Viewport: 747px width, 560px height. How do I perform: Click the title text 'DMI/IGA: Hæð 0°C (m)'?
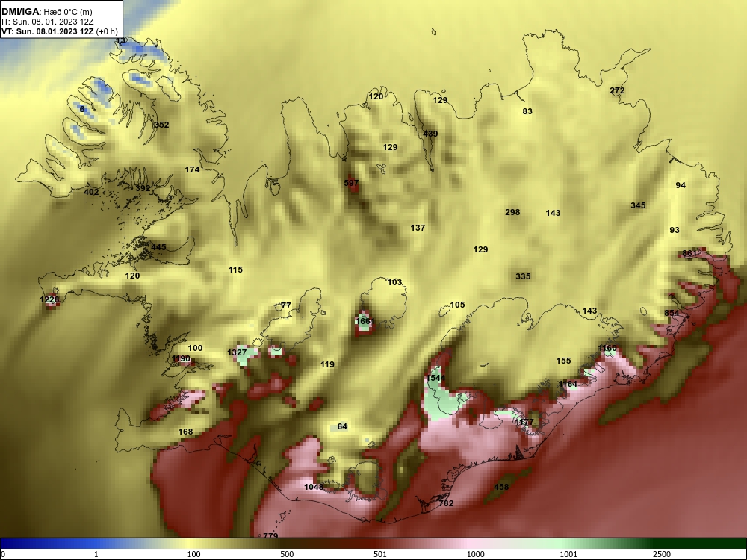pos(46,12)
